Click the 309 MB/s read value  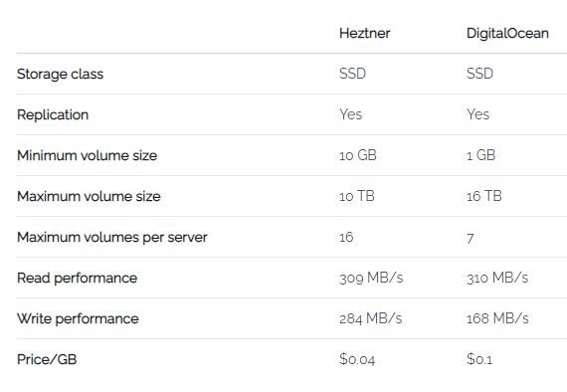(x=371, y=279)
